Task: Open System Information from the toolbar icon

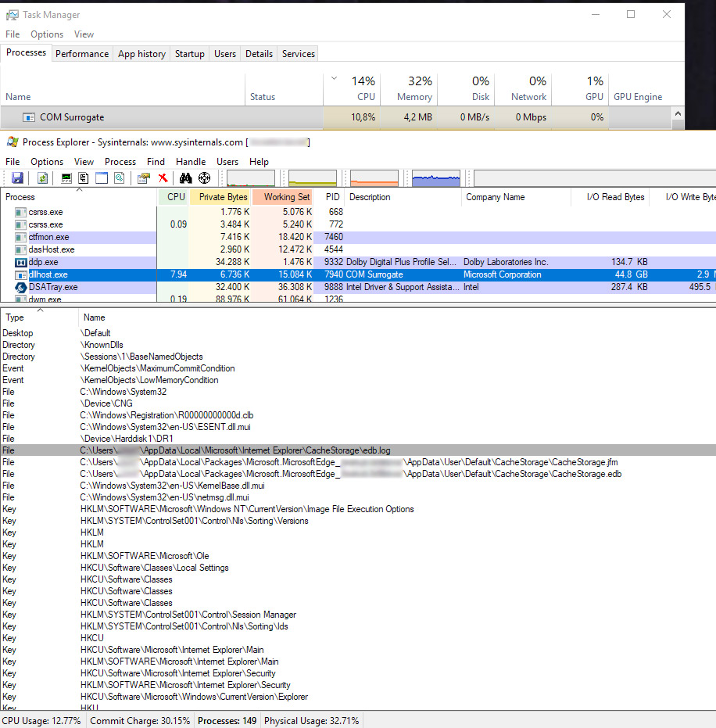Action: (66, 178)
